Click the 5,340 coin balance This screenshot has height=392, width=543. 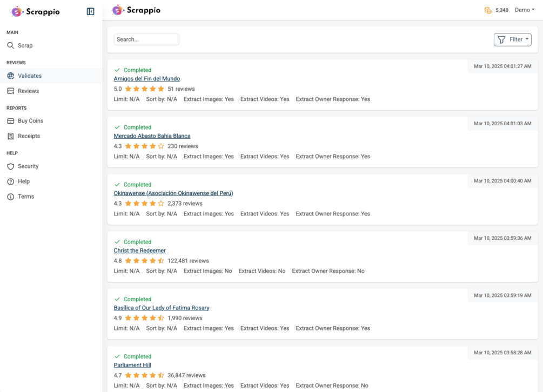tap(502, 10)
